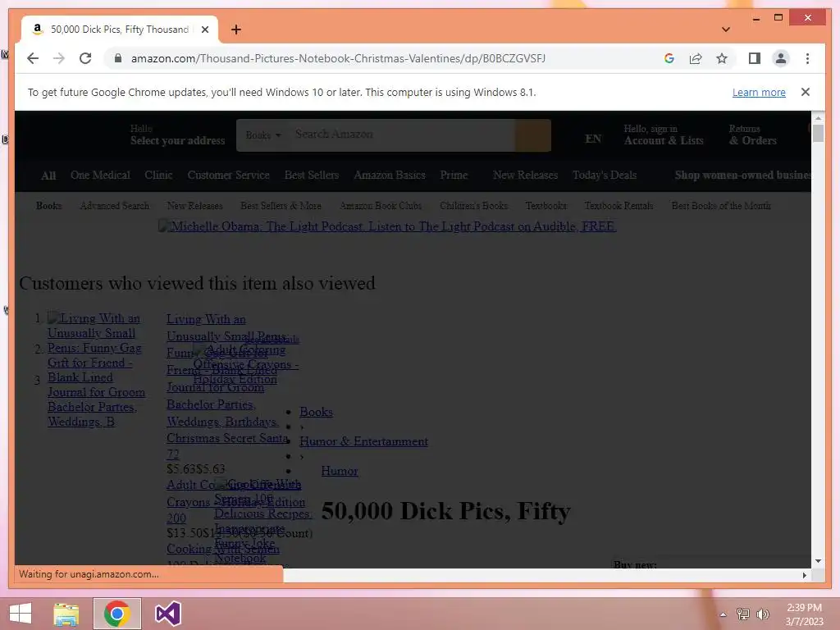
Task: Click the horizontal scroll right arrow
Action: 804,575
